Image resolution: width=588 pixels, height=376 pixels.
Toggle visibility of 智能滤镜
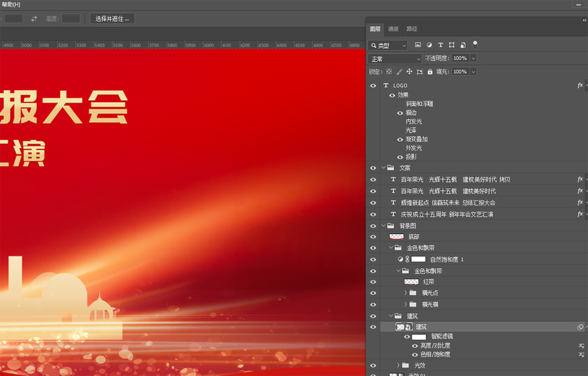(x=407, y=337)
